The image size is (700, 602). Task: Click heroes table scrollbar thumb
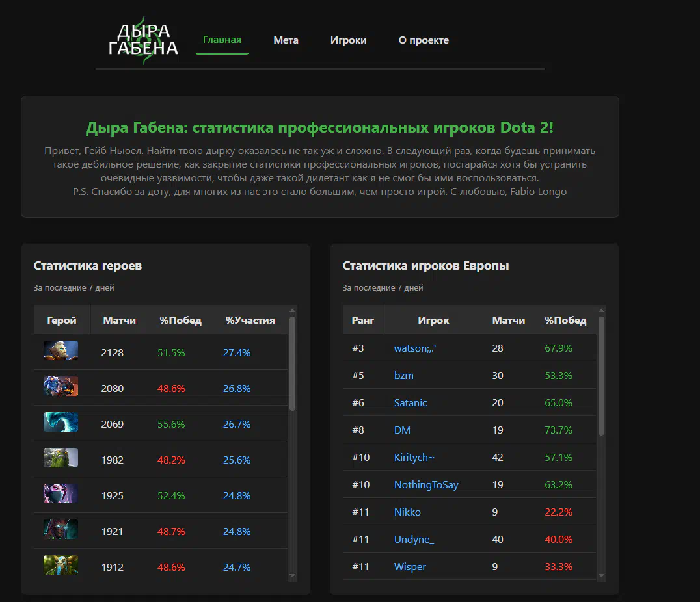tap(292, 363)
